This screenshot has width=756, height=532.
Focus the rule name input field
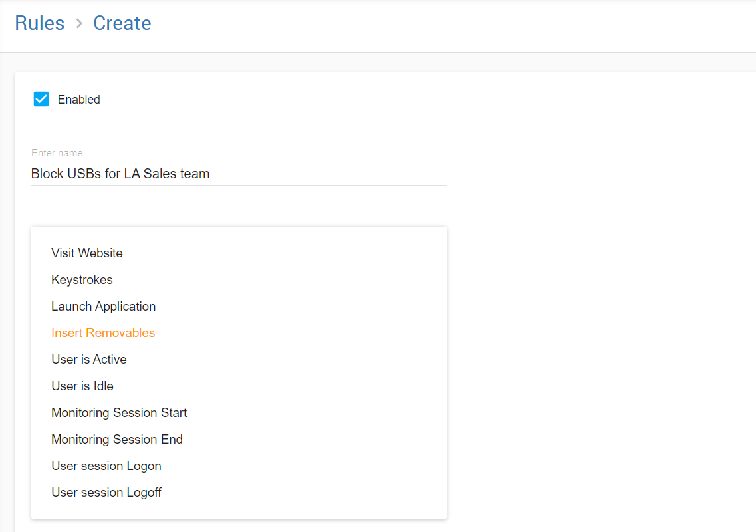pos(299,174)
